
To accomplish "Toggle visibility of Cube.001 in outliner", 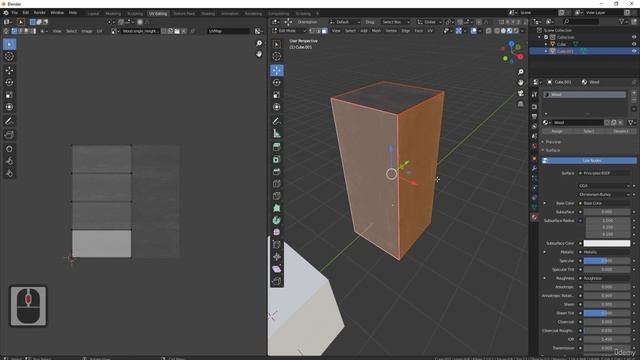I will (x=634, y=51).
